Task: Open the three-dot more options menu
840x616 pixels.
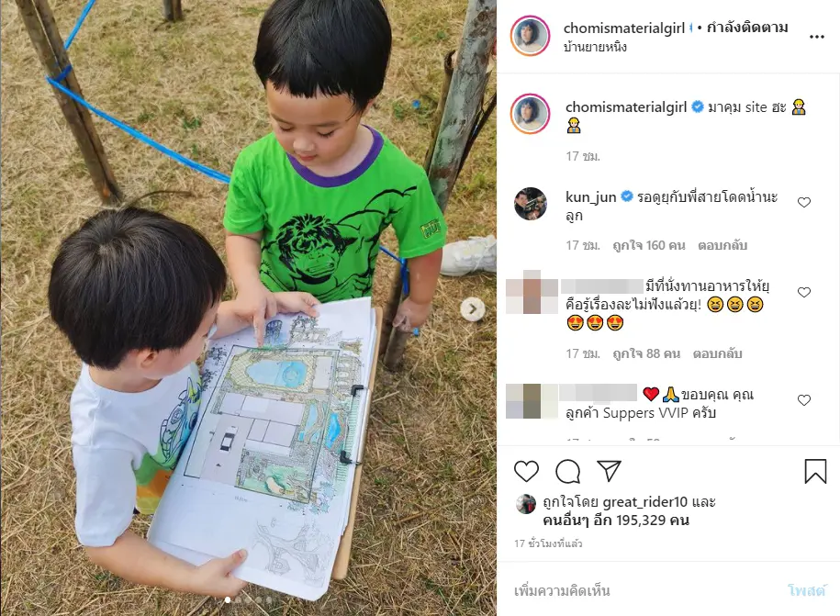Action: pyautogui.click(x=816, y=37)
